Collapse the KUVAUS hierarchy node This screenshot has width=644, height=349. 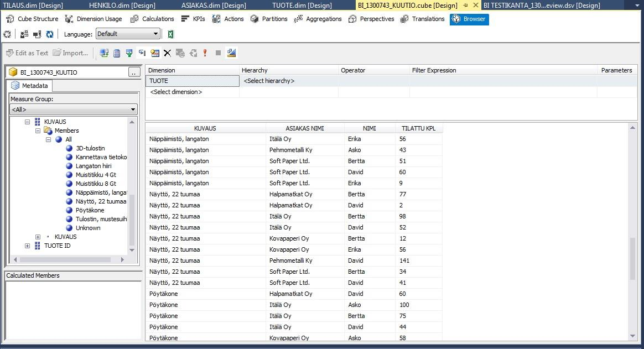click(x=27, y=122)
